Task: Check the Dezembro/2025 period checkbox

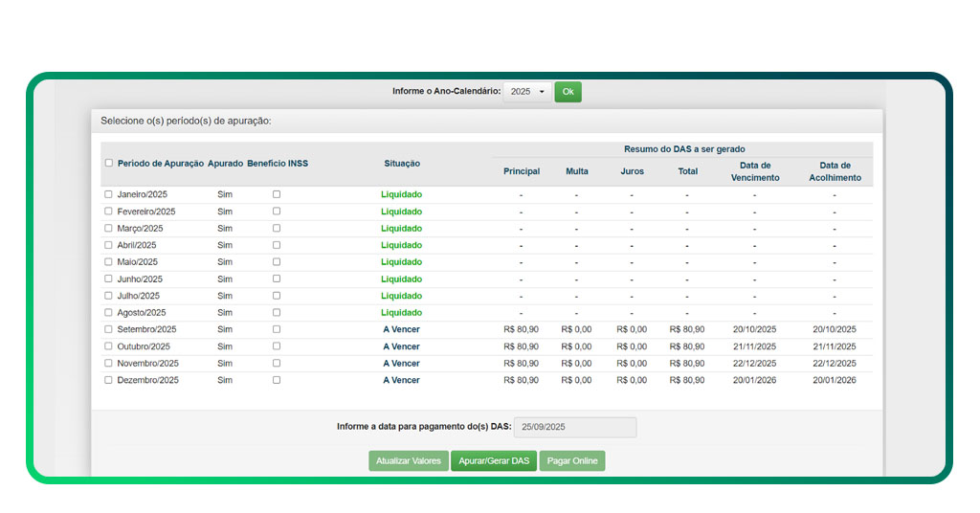Action: (x=108, y=380)
